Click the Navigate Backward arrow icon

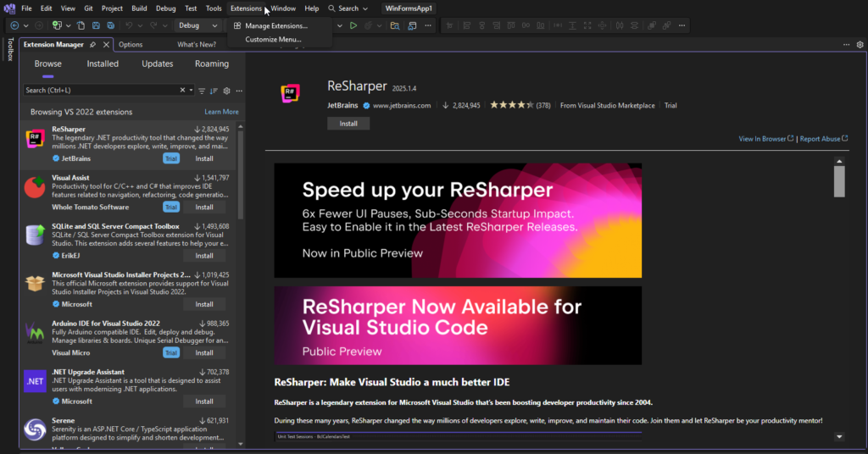(14, 25)
